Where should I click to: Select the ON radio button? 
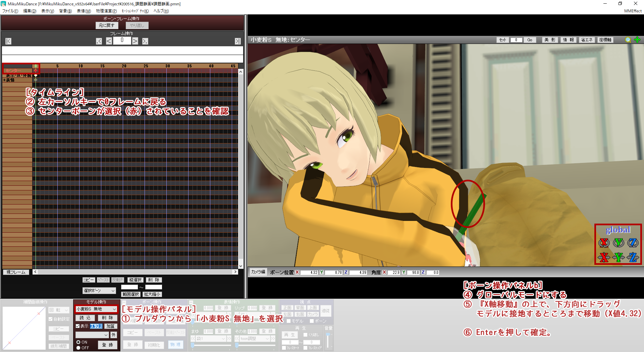pyautogui.click(x=78, y=342)
